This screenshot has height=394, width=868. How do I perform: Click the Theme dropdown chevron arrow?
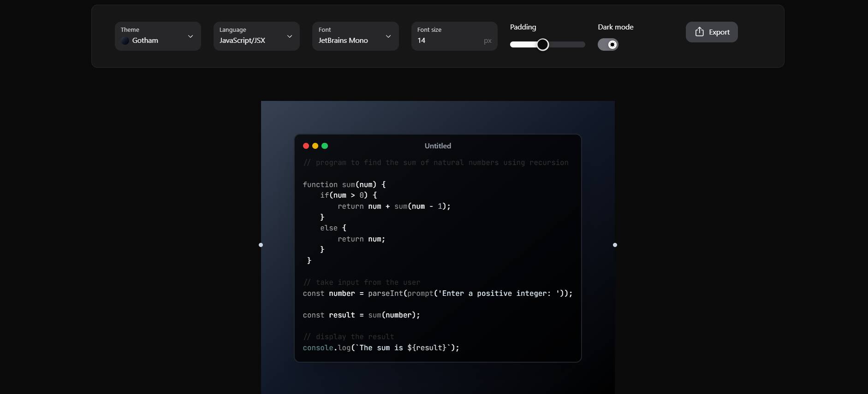190,36
